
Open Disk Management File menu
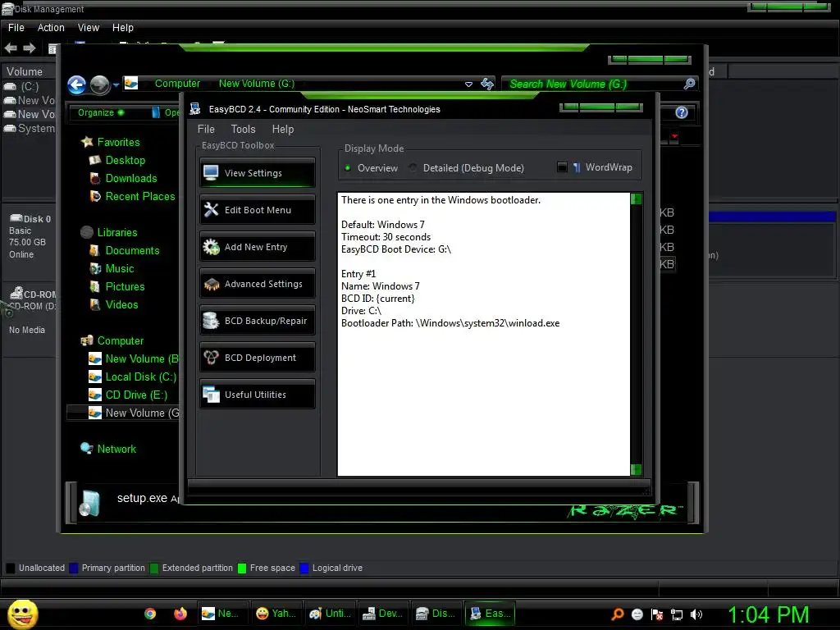pos(16,27)
